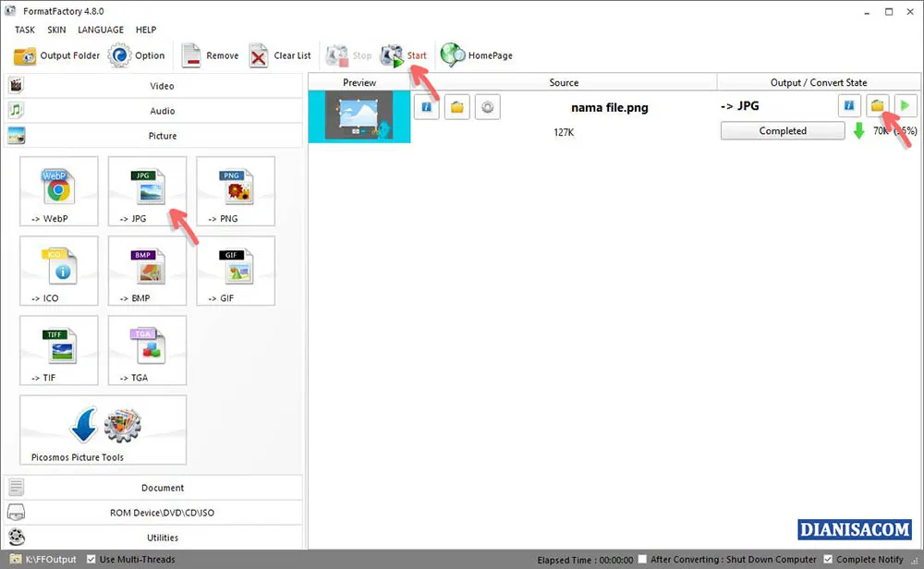Expand the Document category
Viewport: 924px width, 569px height.
click(x=162, y=488)
